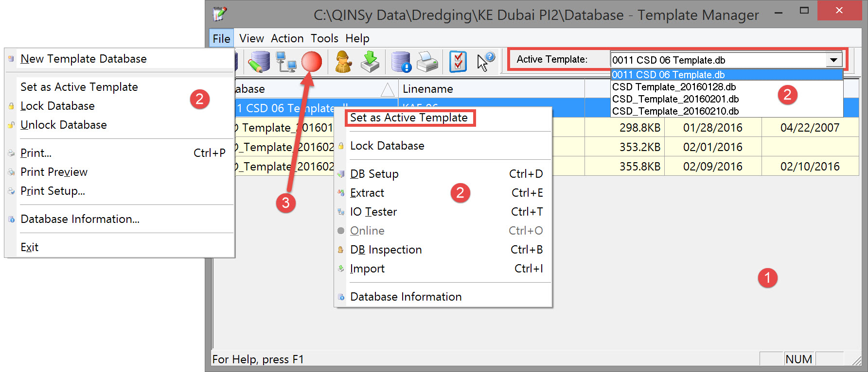
Task: Click the 353.2KB size cell
Action: [x=624, y=147]
